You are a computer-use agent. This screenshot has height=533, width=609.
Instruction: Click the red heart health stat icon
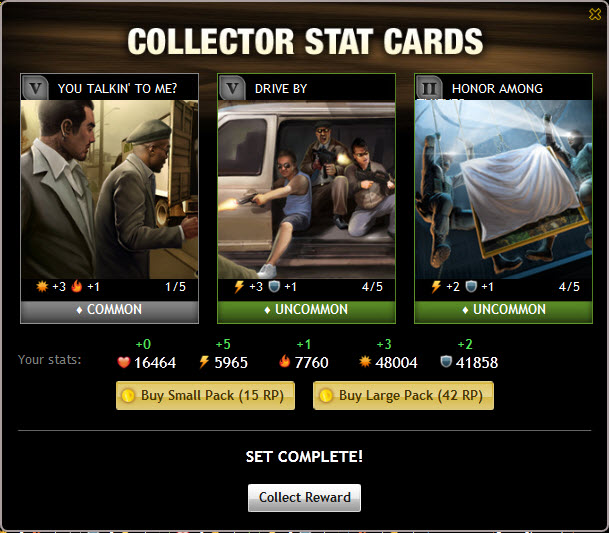pos(124,362)
